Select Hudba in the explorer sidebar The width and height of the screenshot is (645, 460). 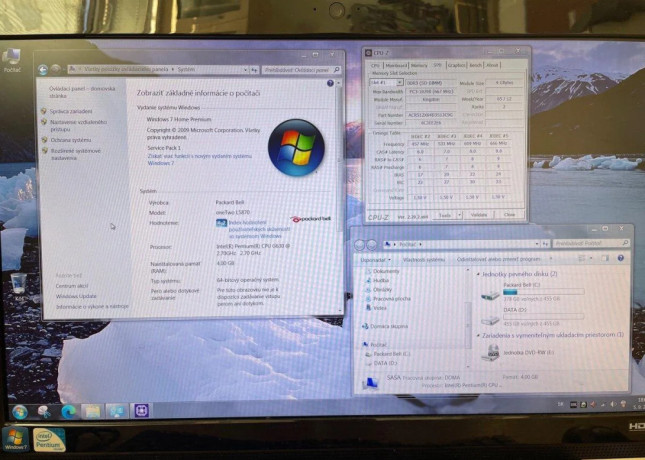coord(381,281)
